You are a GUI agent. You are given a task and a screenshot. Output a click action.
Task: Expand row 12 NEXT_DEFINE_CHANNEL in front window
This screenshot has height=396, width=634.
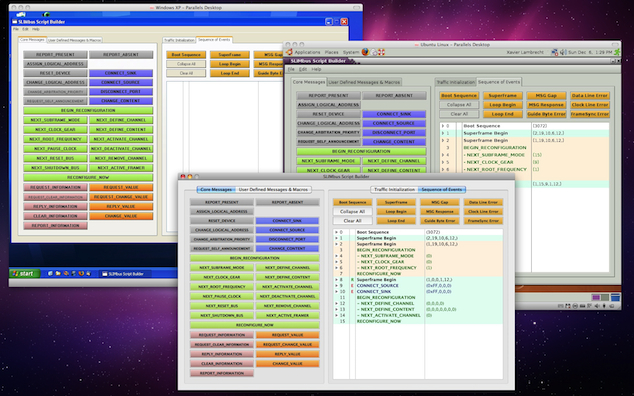pos(336,303)
